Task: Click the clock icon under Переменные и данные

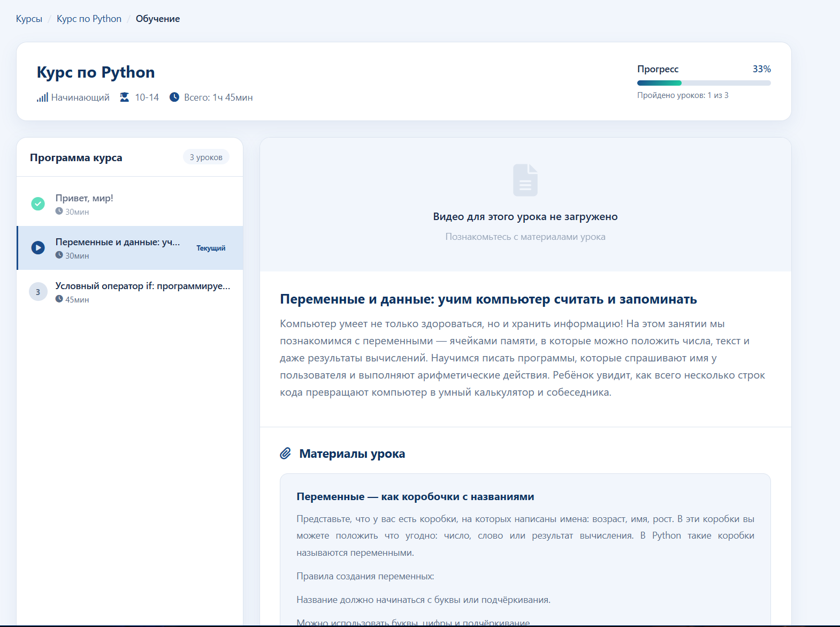Action: pos(59,255)
